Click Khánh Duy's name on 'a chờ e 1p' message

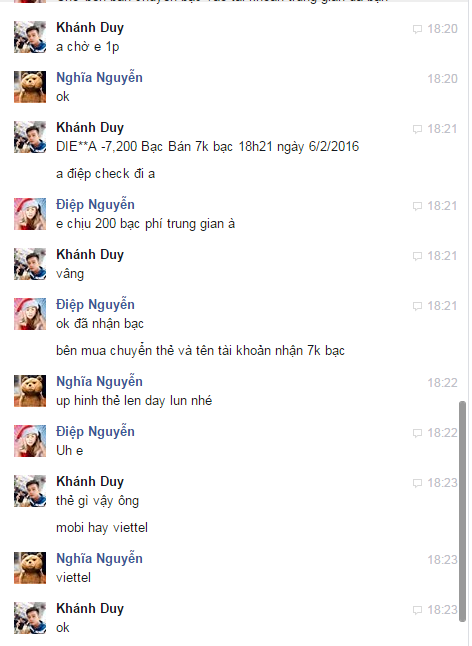click(90, 28)
